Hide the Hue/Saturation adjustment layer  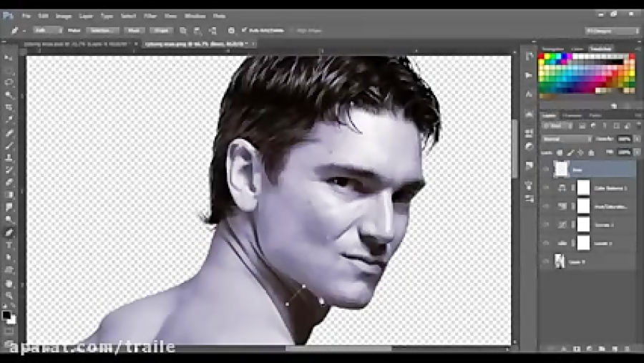click(x=546, y=206)
